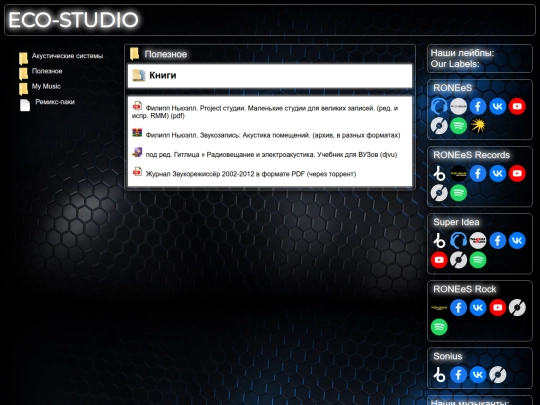
Task: Open RONEeS VK page
Action: click(498, 106)
